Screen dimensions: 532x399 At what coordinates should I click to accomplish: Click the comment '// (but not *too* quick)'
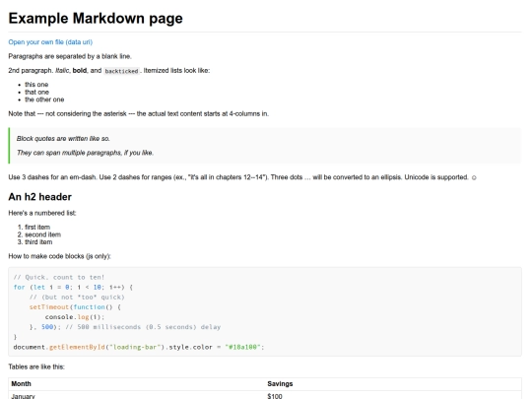77,298
